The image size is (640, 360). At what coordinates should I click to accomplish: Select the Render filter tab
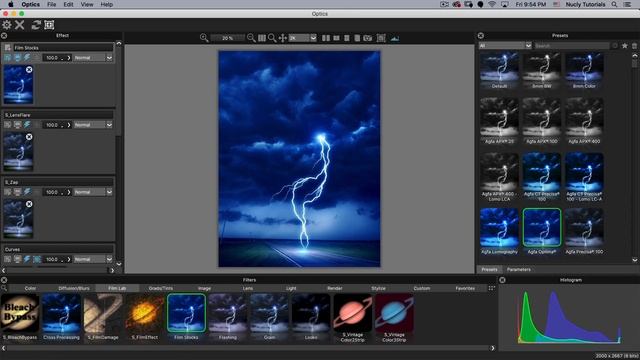point(335,288)
